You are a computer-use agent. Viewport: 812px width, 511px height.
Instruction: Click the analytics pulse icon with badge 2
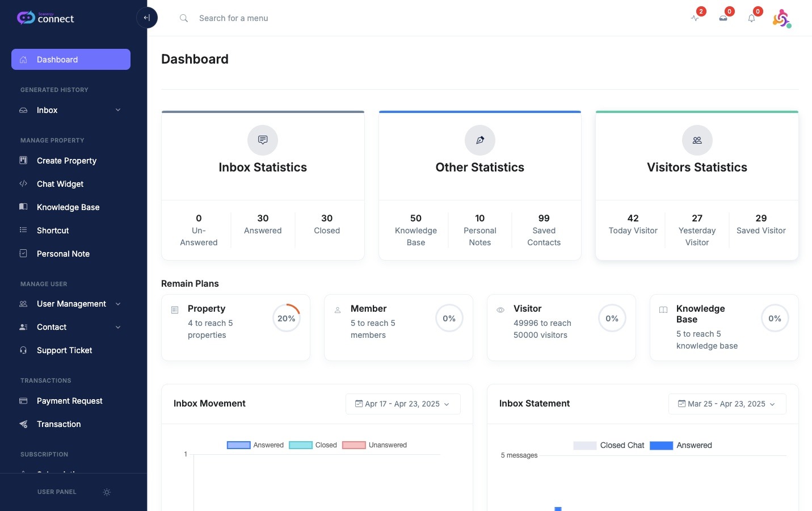(x=695, y=19)
